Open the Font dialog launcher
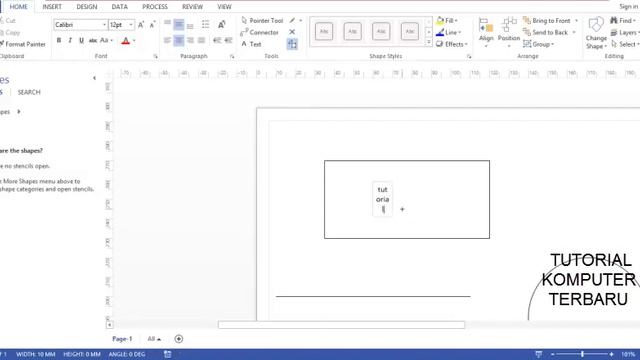 click(x=156, y=57)
